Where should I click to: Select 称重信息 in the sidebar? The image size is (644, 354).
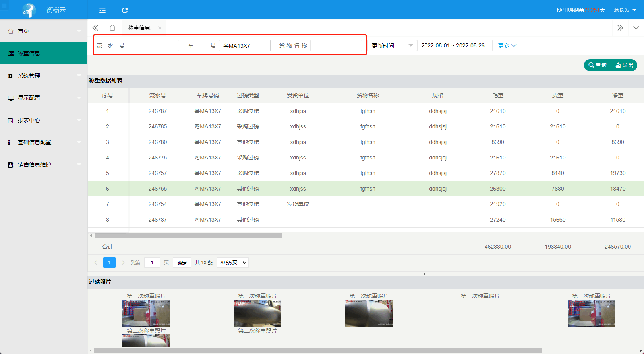pos(44,53)
